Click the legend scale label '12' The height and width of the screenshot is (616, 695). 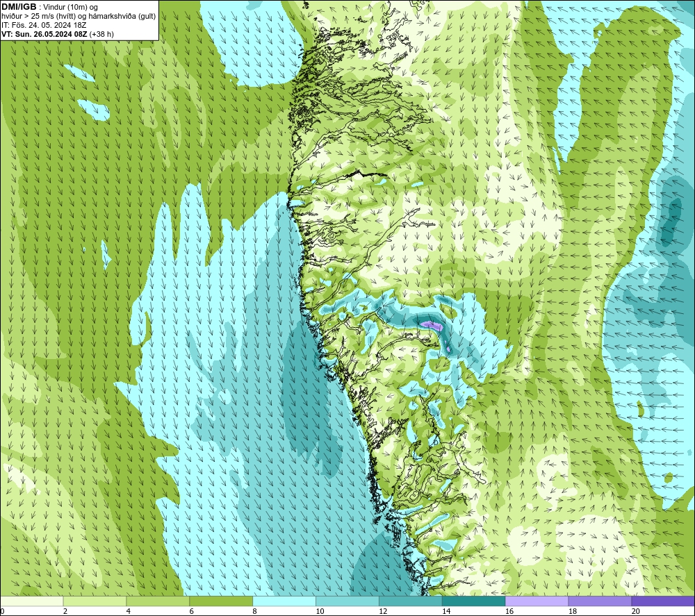coord(383,611)
